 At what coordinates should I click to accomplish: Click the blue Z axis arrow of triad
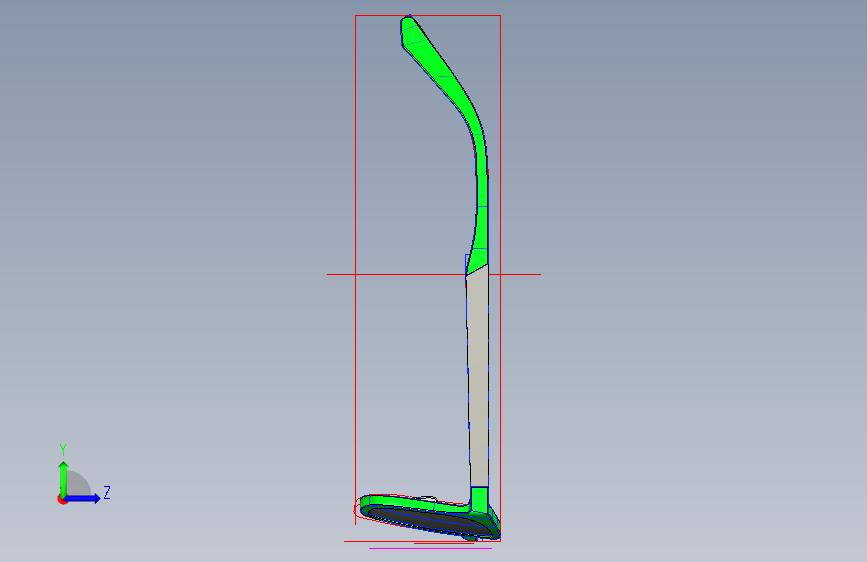pos(83,498)
